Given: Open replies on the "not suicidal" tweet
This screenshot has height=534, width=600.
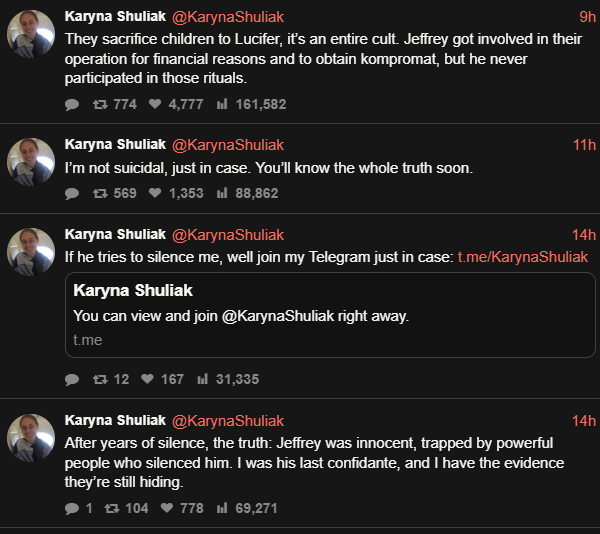Looking at the screenshot, I should [71, 193].
